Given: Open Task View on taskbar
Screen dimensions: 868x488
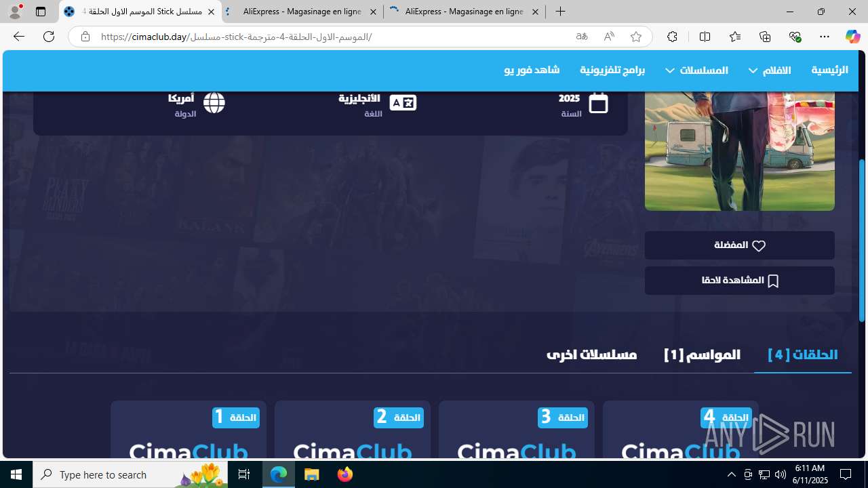Looking at the screenshot, I should point(244,474).
